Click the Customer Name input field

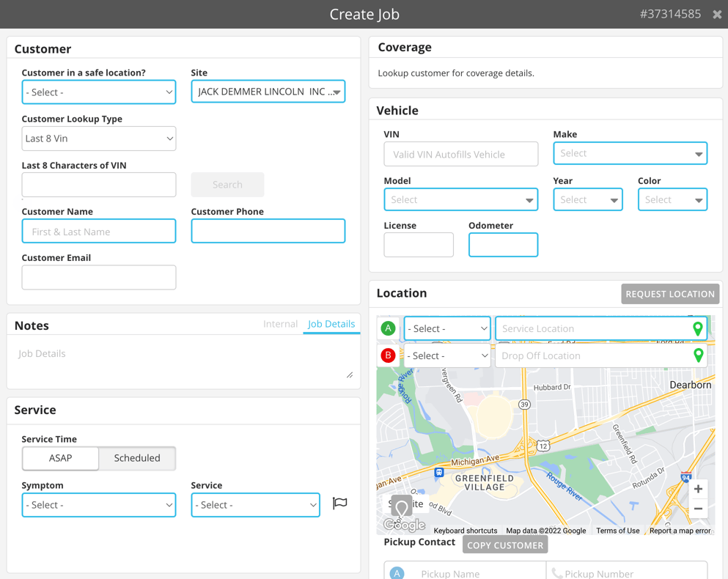pyautogui.click(x=99, y=232)
